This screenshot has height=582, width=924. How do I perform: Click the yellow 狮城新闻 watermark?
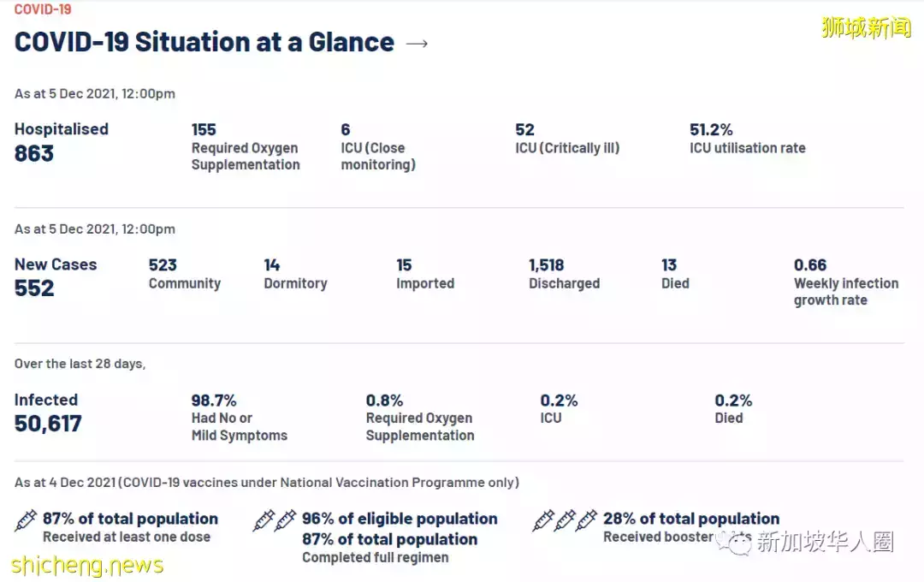coord(866,27)
